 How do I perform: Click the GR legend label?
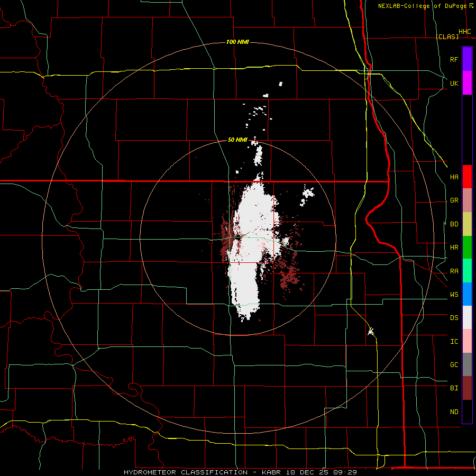[454, 200]
